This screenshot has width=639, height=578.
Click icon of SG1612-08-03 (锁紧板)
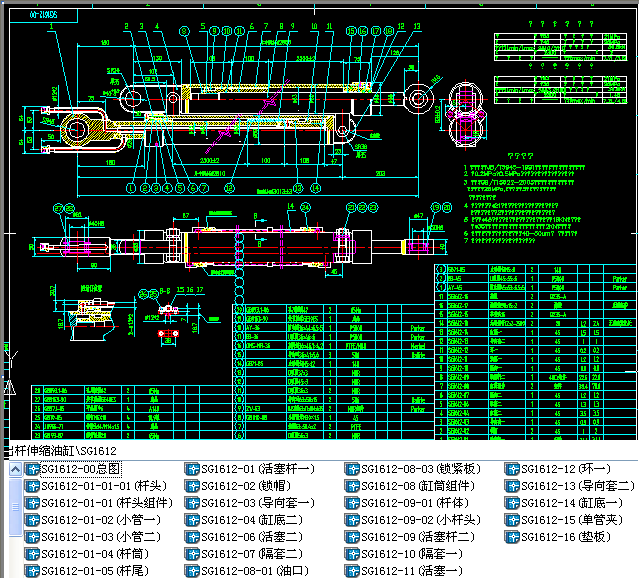tap(352, 469)
